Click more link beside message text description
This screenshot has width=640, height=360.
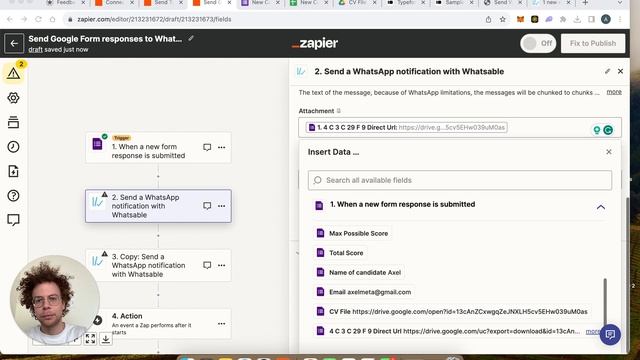(x=614, y=92)
